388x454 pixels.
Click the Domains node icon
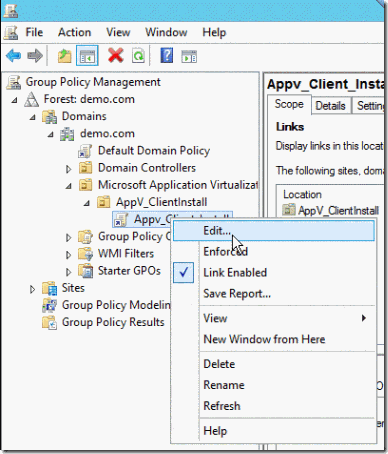pos(50,117)
